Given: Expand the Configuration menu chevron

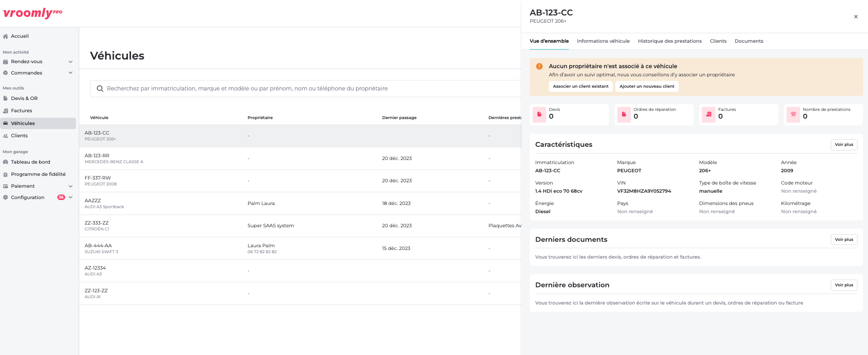Looking at the screenshot, I should (71, 197).
